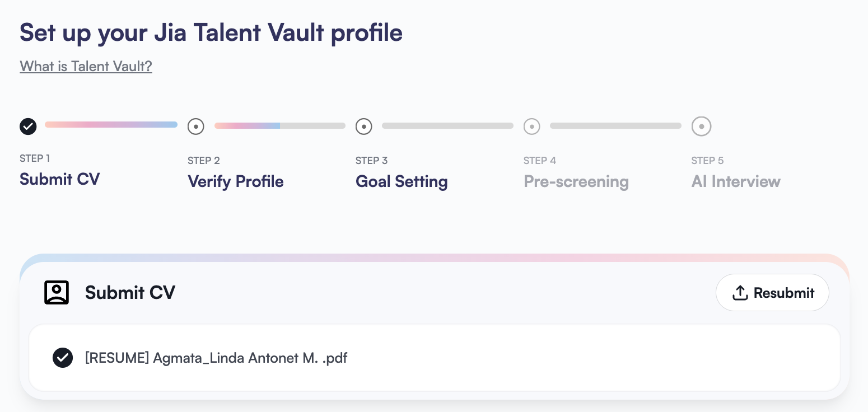This screenshot has height=412, width=868.
Task: Click the Step 1 completed checkmark icon
Action: tap(28, 127)
